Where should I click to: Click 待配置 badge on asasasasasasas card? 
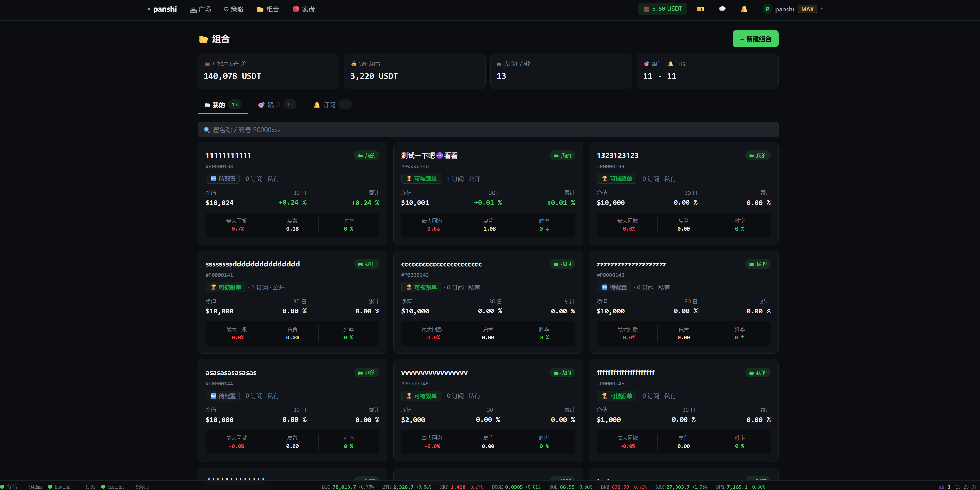(x=223, y=396)
